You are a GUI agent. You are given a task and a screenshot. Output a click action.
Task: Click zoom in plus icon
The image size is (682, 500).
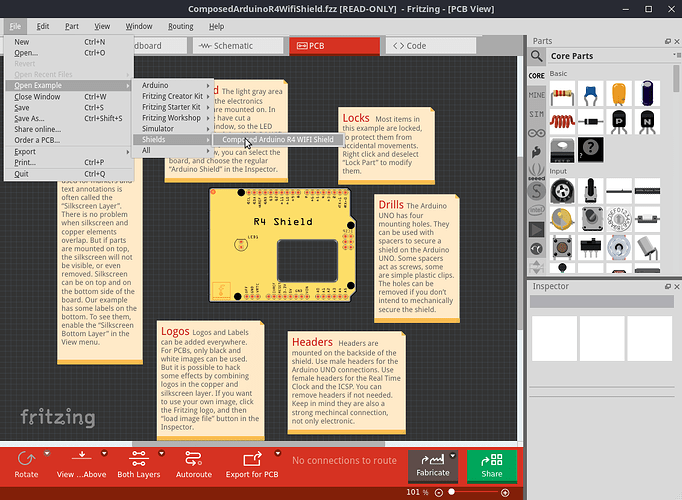tap(505, 493)
